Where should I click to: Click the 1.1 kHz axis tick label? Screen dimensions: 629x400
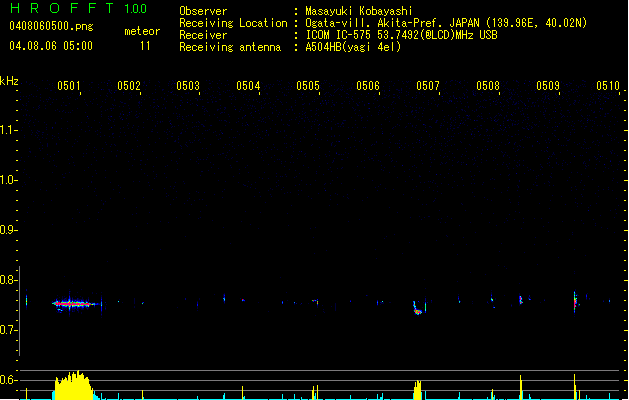[8, 130]
